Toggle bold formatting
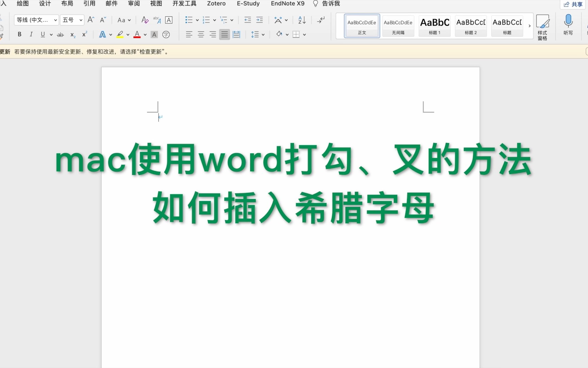This screenshot has height=368, width=588. [19, 34]
